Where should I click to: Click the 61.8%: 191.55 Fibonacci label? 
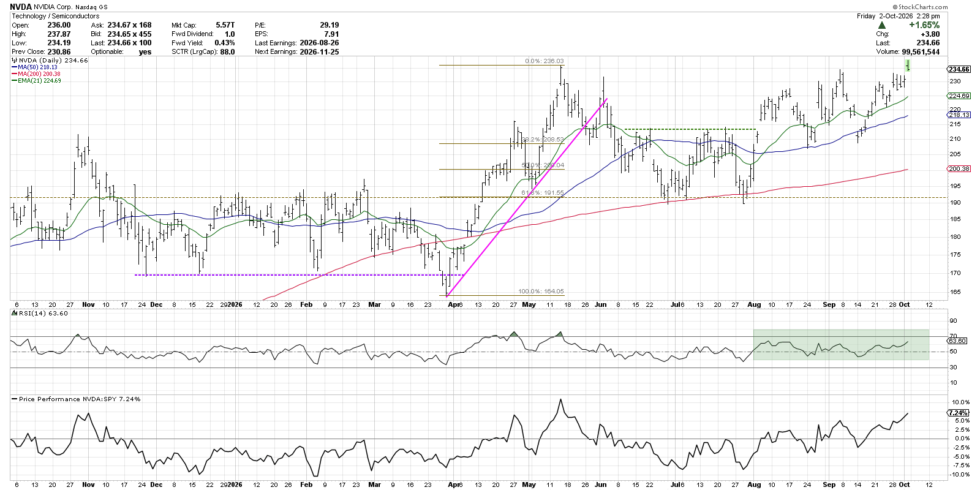543,193
